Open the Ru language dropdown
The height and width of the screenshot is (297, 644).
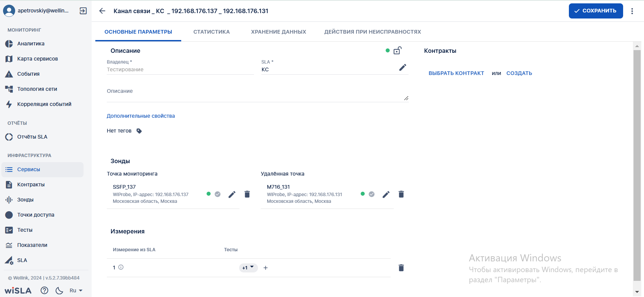coord(76,291)
